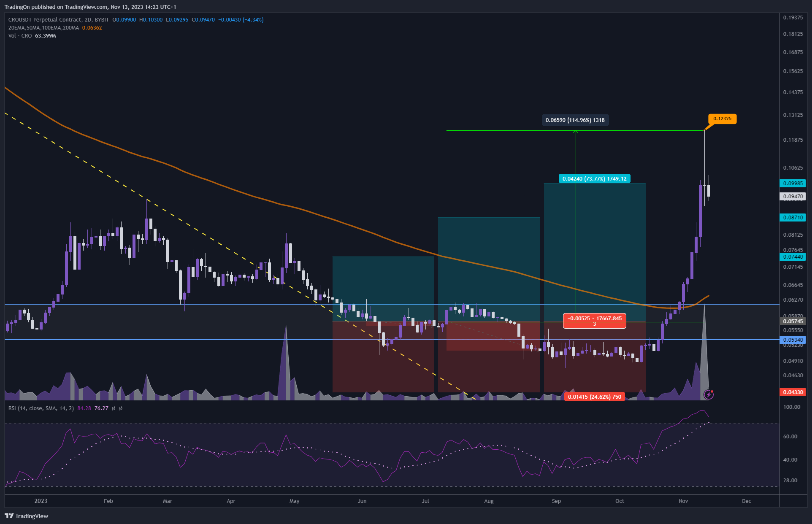The image size is (812, 524).
Task: Click the red 0.04330 price axis label
Action: (793, 392)
